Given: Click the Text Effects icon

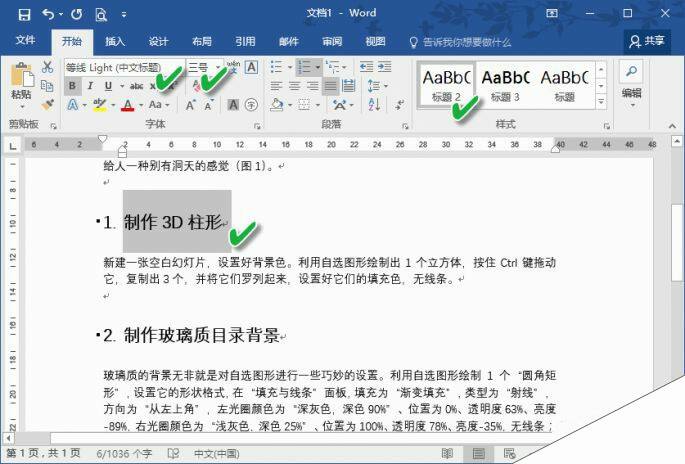Looking at the screenshot, I should 73,105.
